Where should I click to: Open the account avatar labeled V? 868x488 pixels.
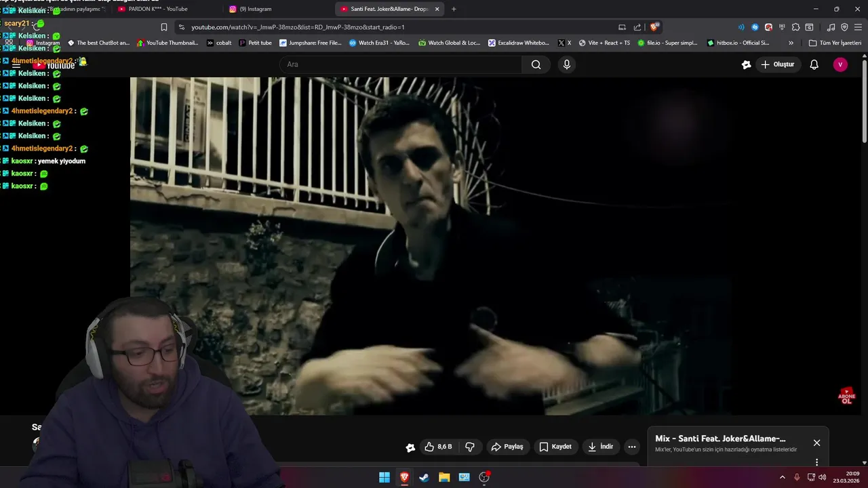pos(840,64)
